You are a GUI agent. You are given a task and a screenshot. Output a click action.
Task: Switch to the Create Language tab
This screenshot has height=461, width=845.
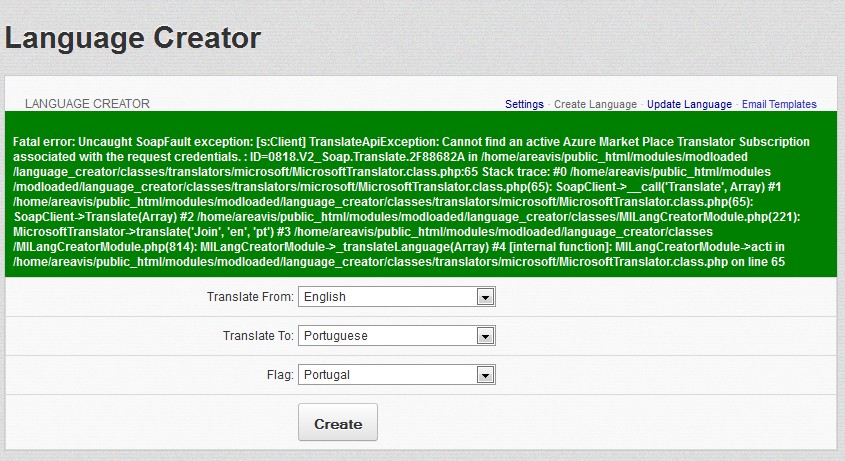pos(595,104)
